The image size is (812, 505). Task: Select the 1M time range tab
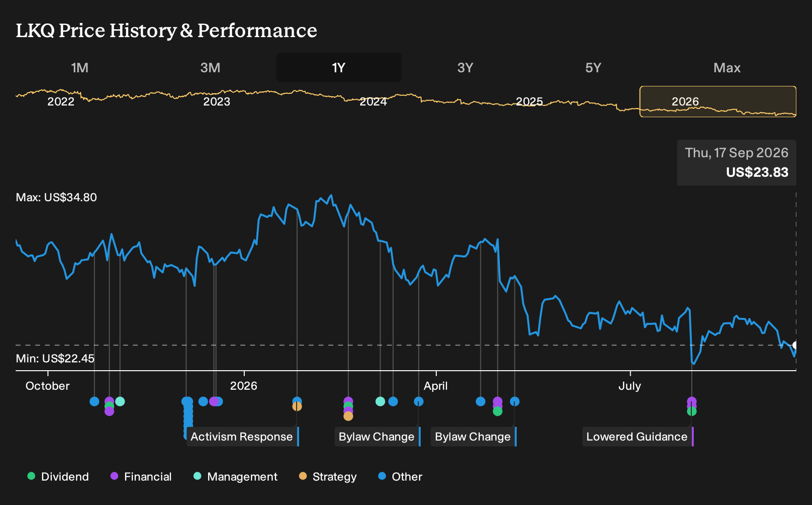click(x=80, y=67)
